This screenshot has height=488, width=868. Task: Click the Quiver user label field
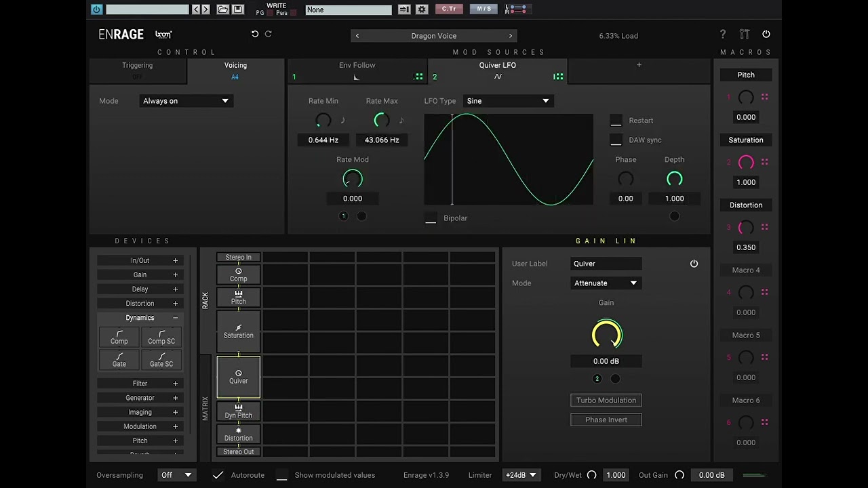(x=606, y=264)
